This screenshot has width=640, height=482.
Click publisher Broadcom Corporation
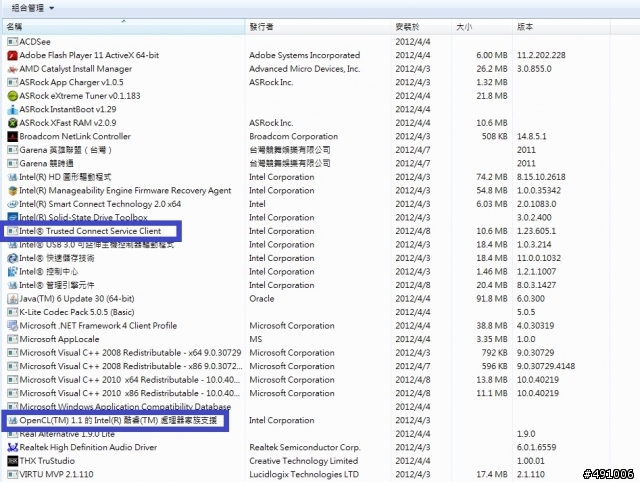293,136
